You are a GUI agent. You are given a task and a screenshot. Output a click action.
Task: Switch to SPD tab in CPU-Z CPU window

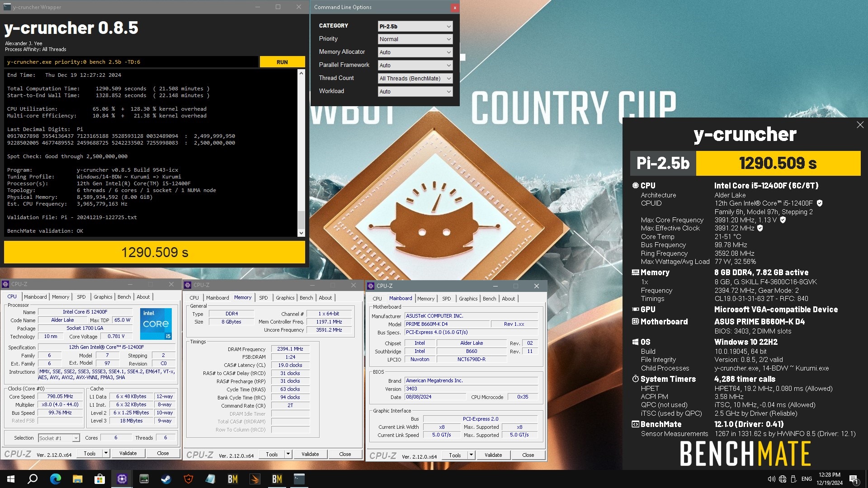pos(81,297)
